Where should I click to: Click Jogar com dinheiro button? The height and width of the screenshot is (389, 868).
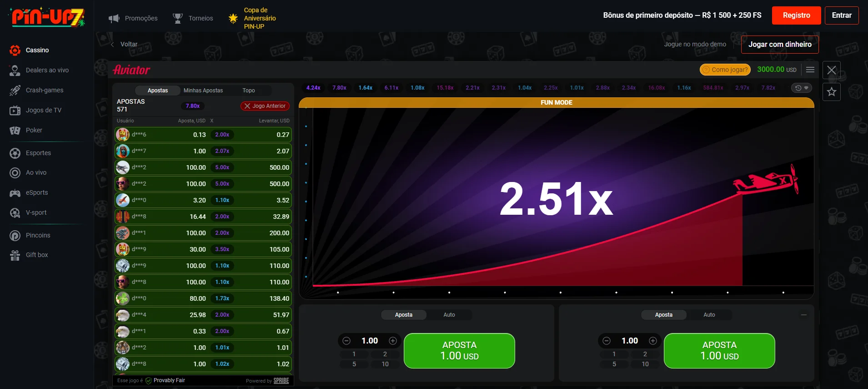[x=780, y=45]
